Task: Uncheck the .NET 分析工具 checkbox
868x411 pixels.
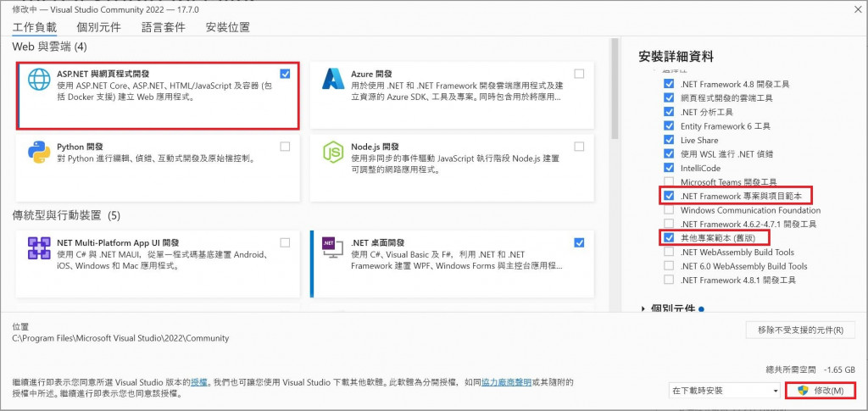Action: [669, 112]
